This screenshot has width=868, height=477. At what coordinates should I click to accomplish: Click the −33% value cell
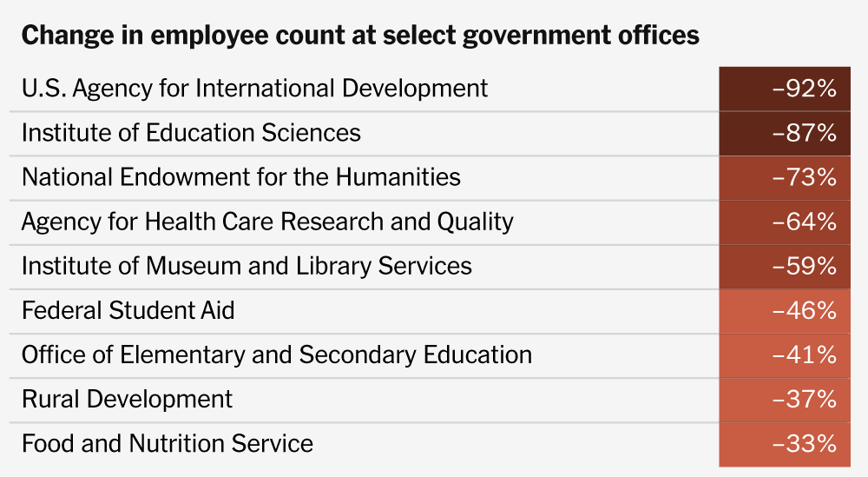(785, 443)
